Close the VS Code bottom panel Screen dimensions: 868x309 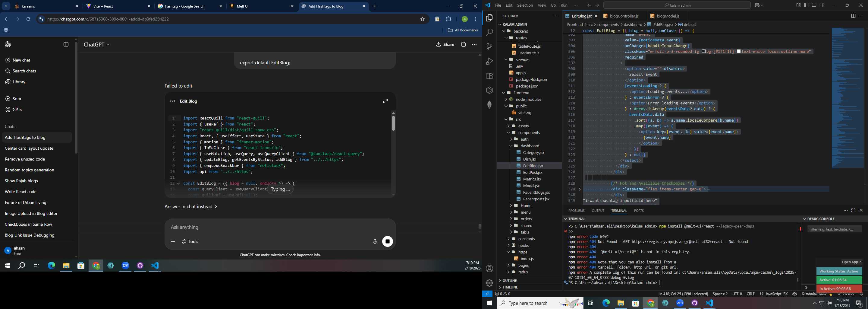click(861, 211)
